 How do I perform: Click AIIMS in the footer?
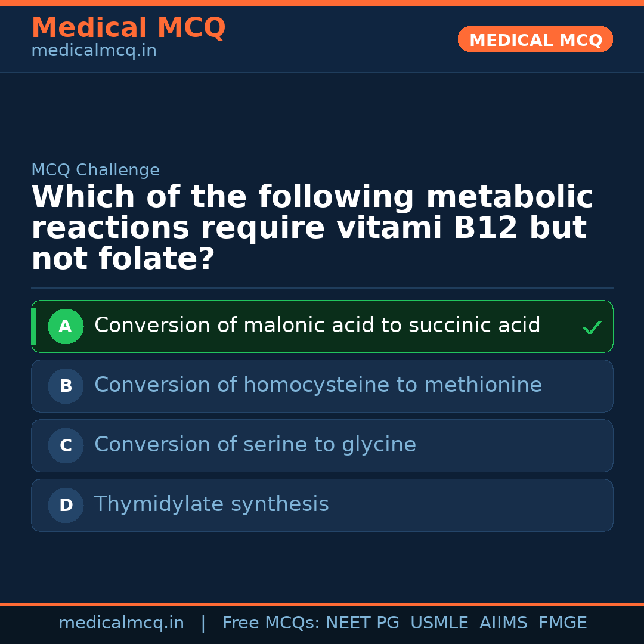click(x=503, y=623)
